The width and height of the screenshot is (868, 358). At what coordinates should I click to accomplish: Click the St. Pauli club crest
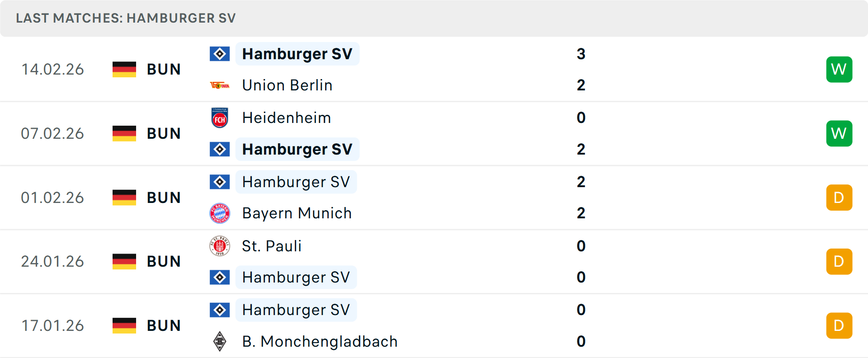pos(220,246)
